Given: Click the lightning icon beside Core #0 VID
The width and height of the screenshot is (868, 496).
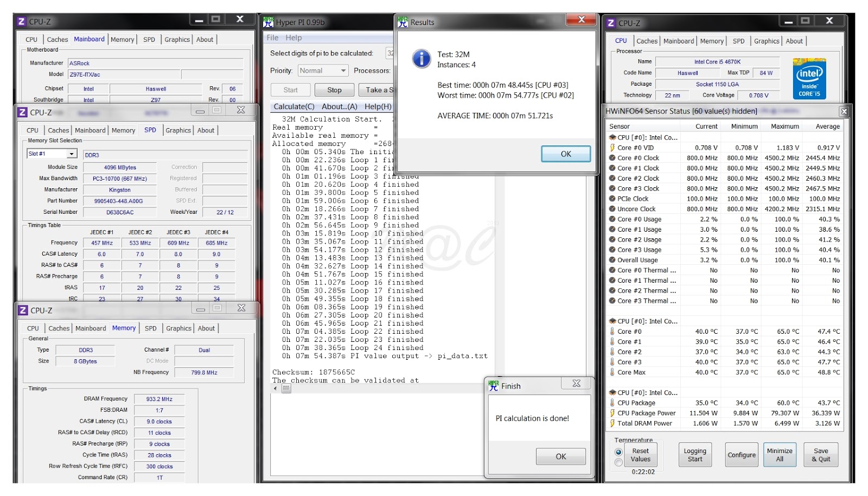Looking at the screenshot, I should pyautogui.click(x=612, y=148).
